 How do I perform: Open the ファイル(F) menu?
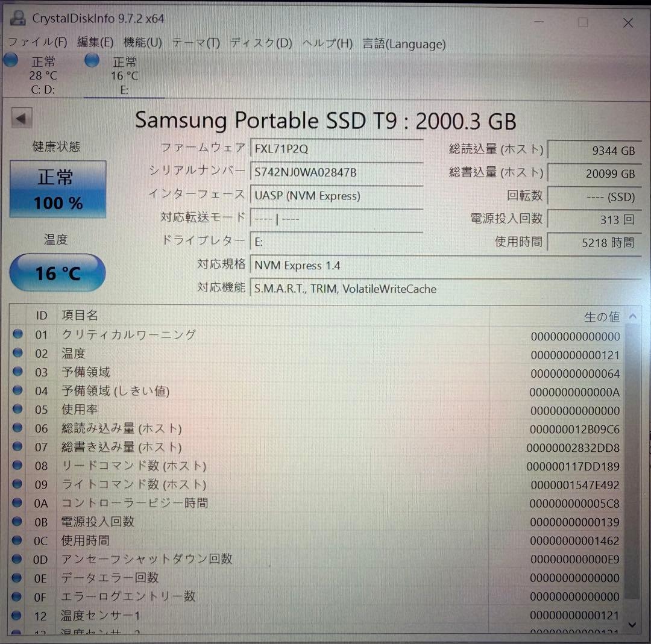(x=37, y=42)
